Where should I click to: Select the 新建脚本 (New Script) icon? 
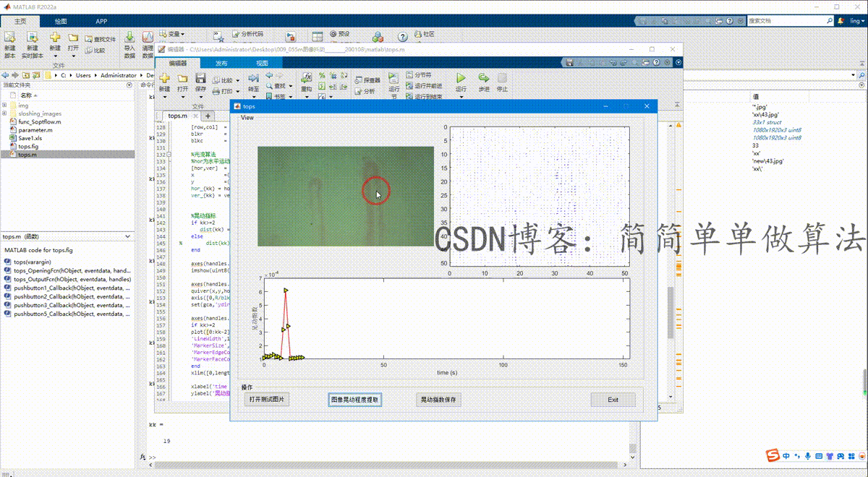(10, 42)
